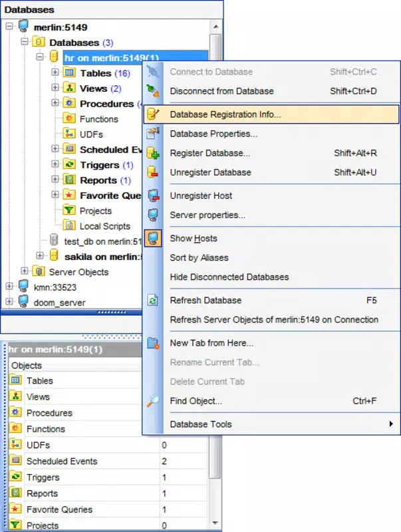Click the Procedures folder icon in tree

[x=69, y=103]
